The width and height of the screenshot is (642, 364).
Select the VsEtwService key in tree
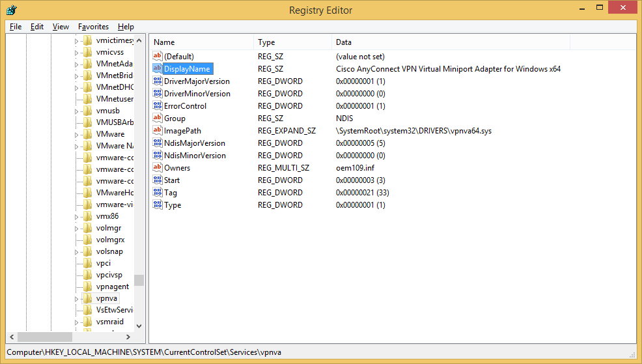coord(115,310)
